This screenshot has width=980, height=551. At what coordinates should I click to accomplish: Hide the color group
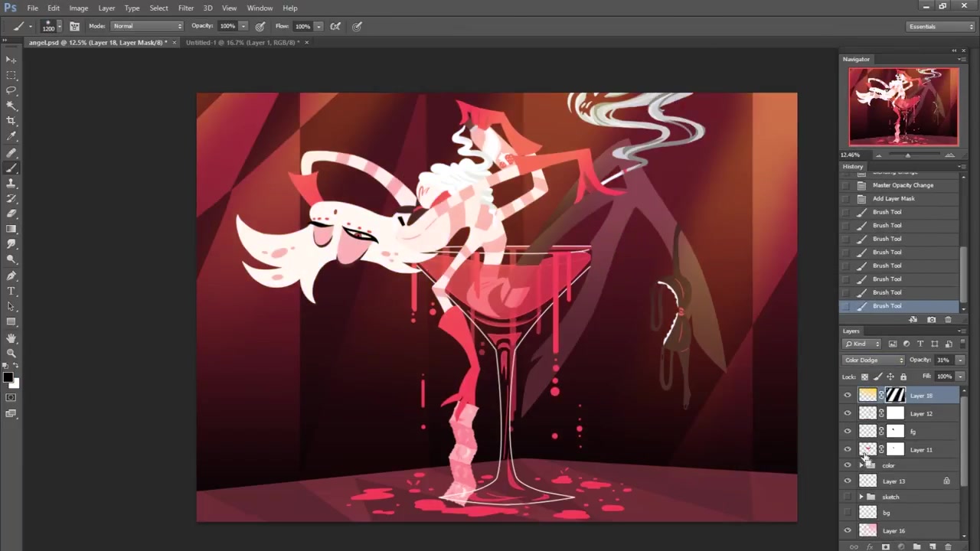(847, 465)
